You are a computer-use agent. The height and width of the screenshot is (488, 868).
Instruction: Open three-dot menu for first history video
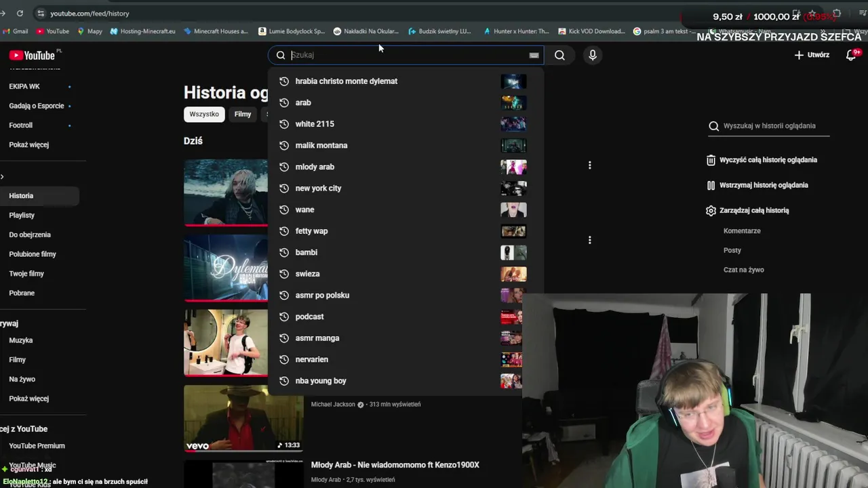(590, 165)
